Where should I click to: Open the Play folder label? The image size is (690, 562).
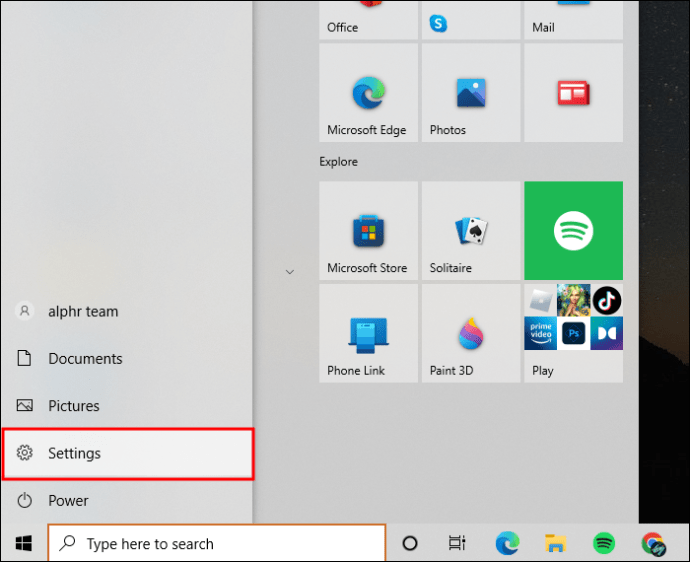tap(543, 371)
